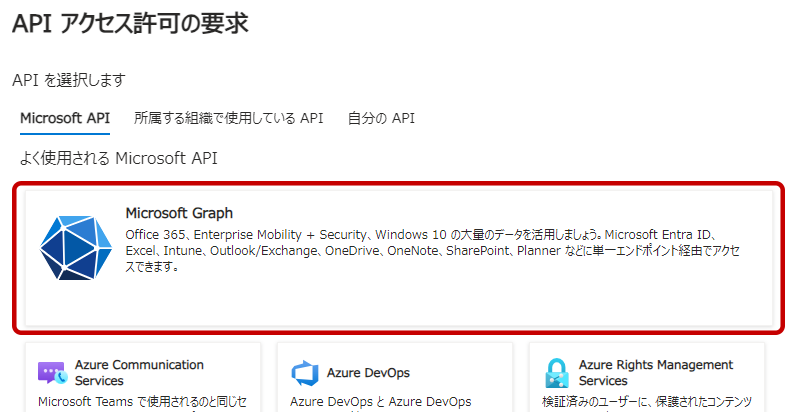
Task: Click empty space right of Microsoft Graph title
Action: (500, 213)
